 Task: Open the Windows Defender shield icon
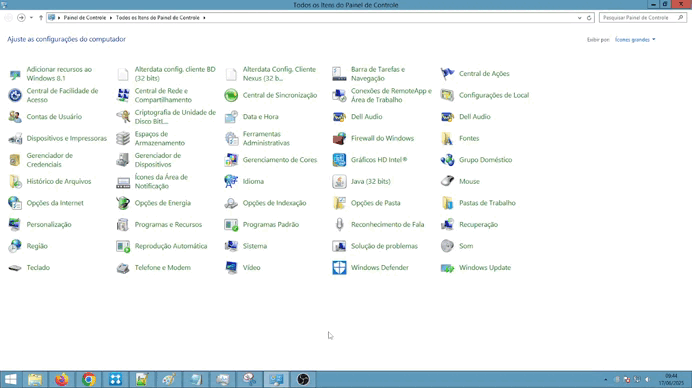point(339,267)
